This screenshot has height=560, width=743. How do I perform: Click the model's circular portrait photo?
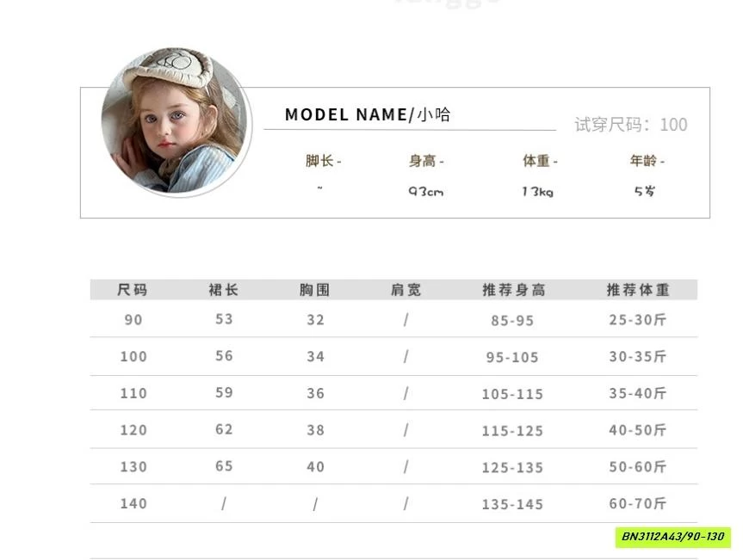tap(175, 121)
